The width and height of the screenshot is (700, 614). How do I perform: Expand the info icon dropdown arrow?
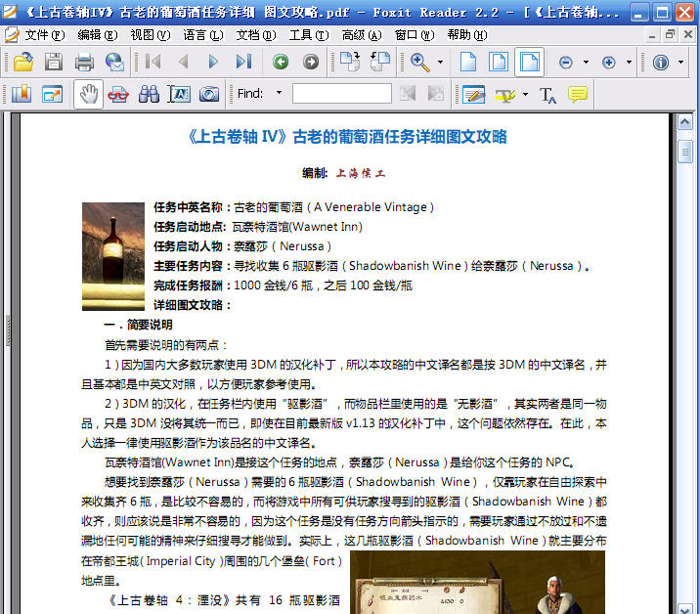tap(680, 62)
